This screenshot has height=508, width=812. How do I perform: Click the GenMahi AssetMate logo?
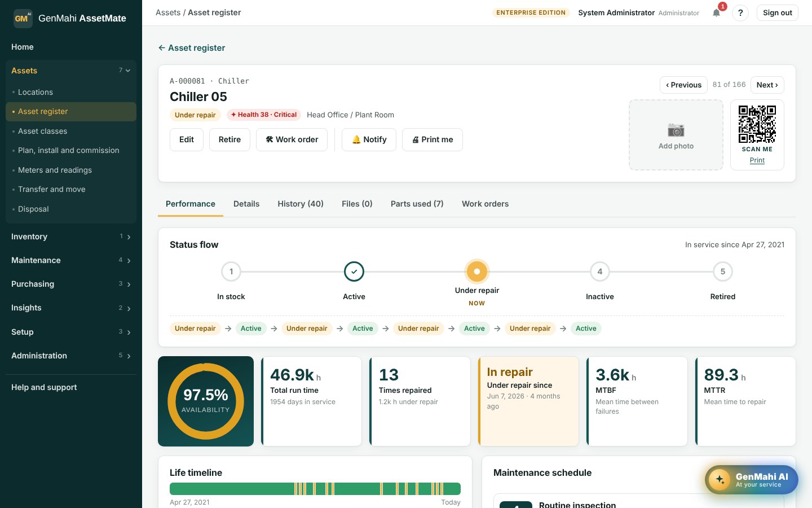(70, 18)
